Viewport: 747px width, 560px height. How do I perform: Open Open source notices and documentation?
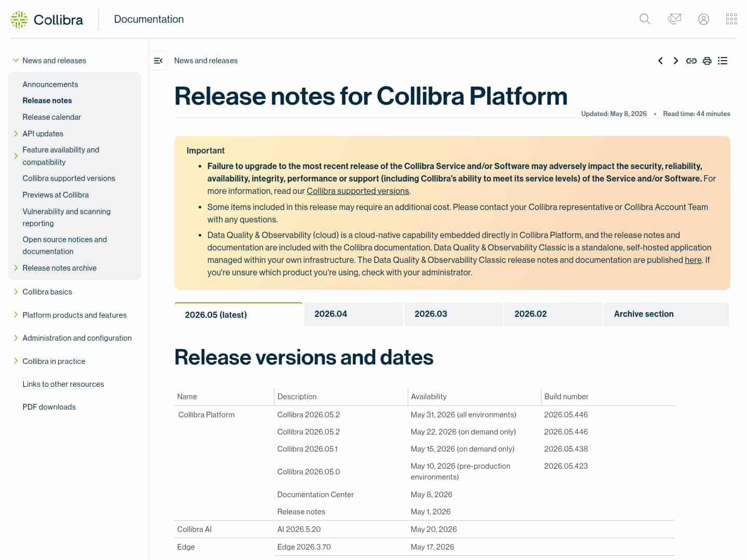coord(65,245)
